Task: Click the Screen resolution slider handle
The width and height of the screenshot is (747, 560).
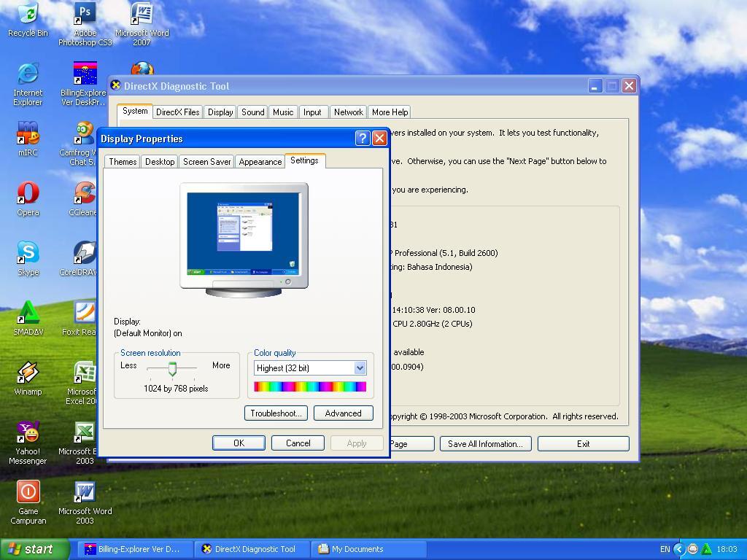Action: 172,368
